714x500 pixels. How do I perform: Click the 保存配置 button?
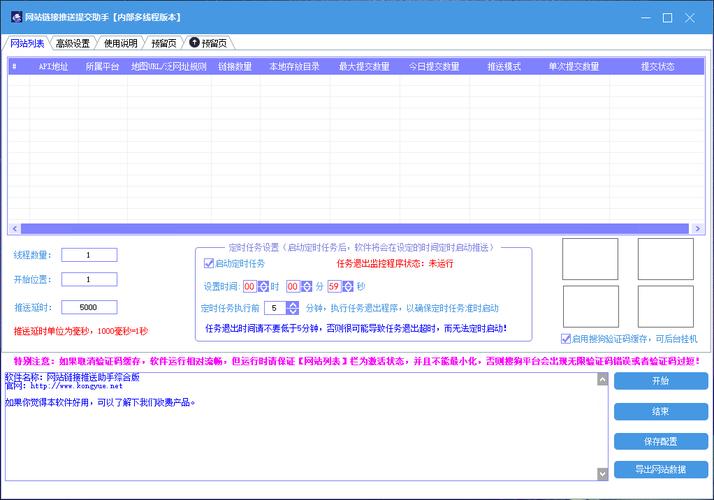point(660,441)
